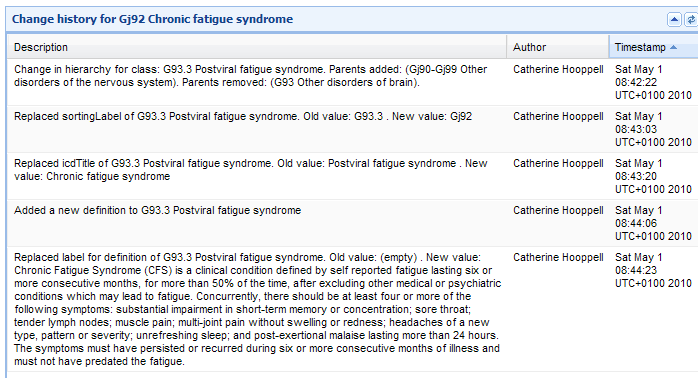Screen dimensions: 698x378
Task: Select the sortingLabel replacement row
Action: (x=352, y=129)
